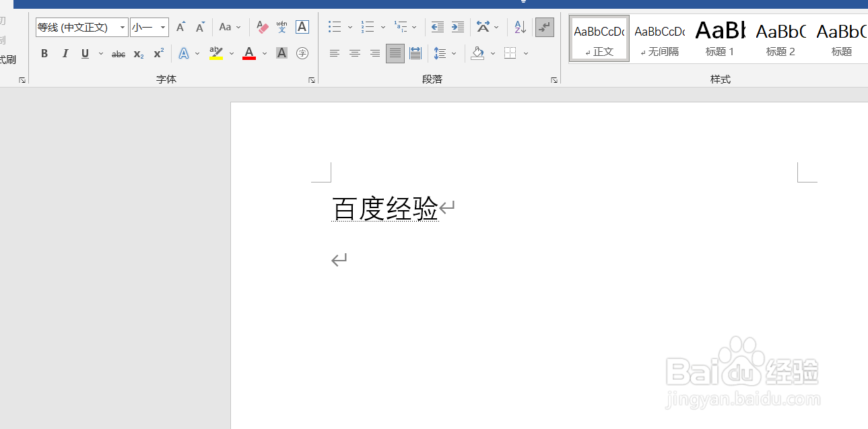Viewport: 868px width, 429px height.
Task: Open the phonetic guide (wén) tool
Action: tap(282, 27)
